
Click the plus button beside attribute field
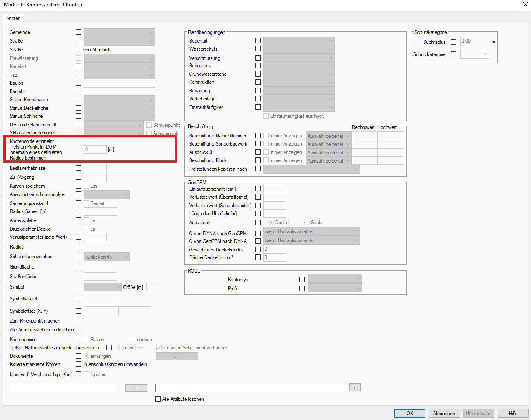pos(355,388)
